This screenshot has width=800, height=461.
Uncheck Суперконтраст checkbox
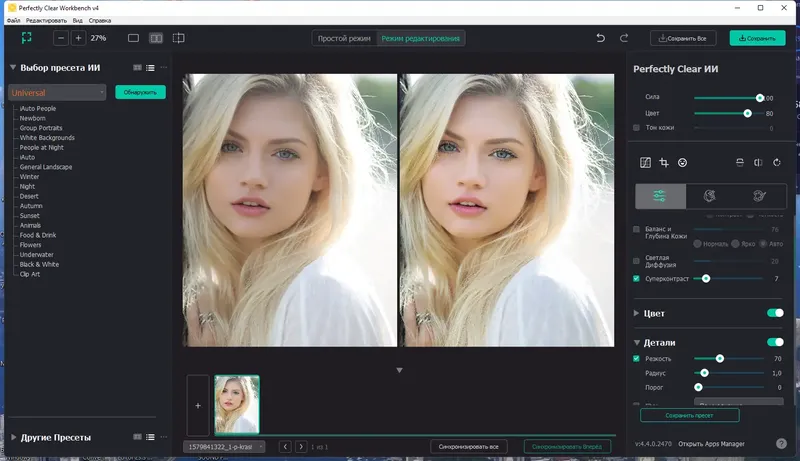click(636, 278)
